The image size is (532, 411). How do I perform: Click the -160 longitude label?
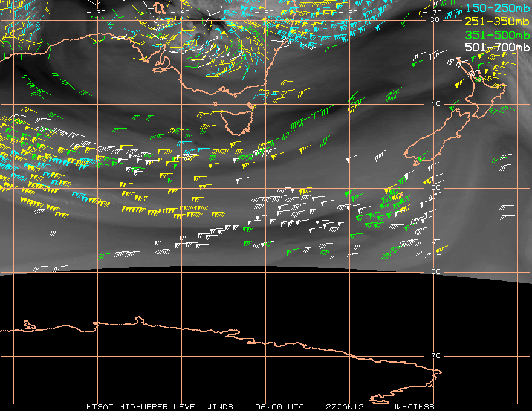[x=349, y=13]
